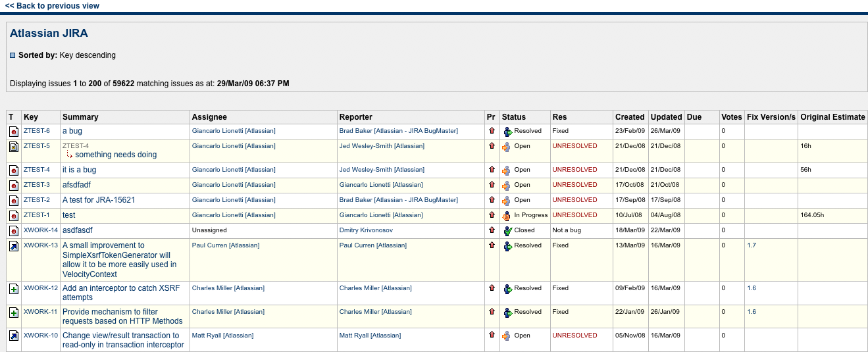Click the Open status icon for XWORK-10
Viewport: 868px width, 352px height.
[x=507, y=336]
